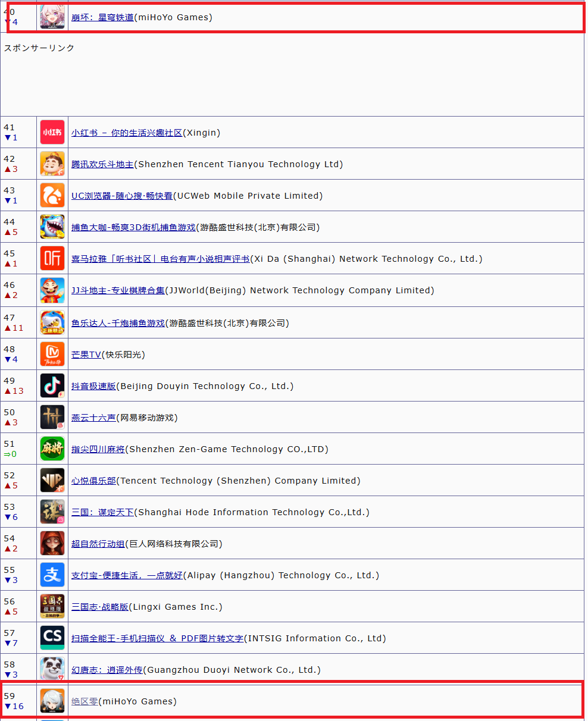Click the 燕云十六声 app icon
Screen dimensions: 588x721
pyautogui.click(x=52, y=417)
